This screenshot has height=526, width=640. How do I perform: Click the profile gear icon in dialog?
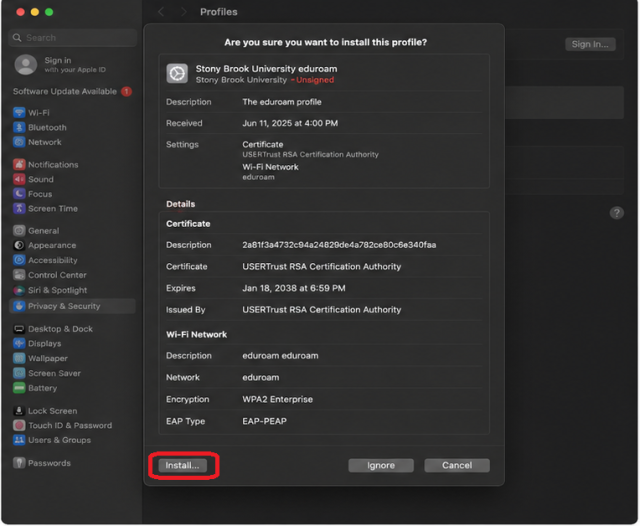pyautogui.click(x=177, y=73)
